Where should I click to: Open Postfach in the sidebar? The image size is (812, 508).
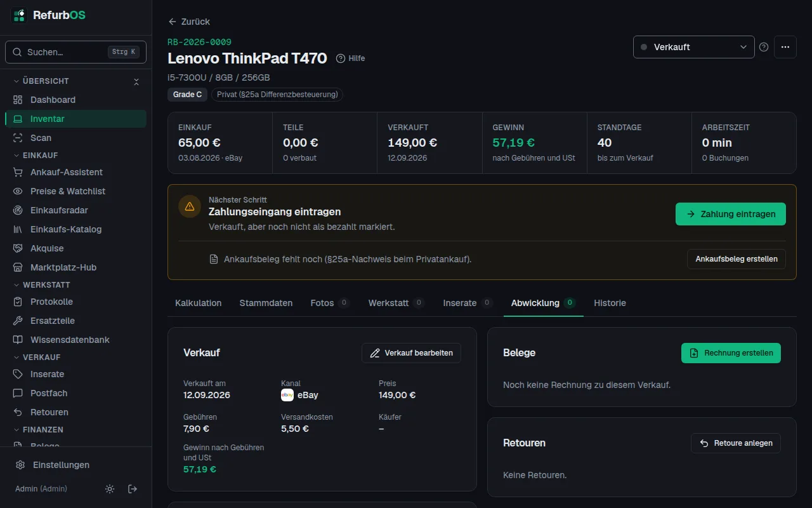coord(75,393)
